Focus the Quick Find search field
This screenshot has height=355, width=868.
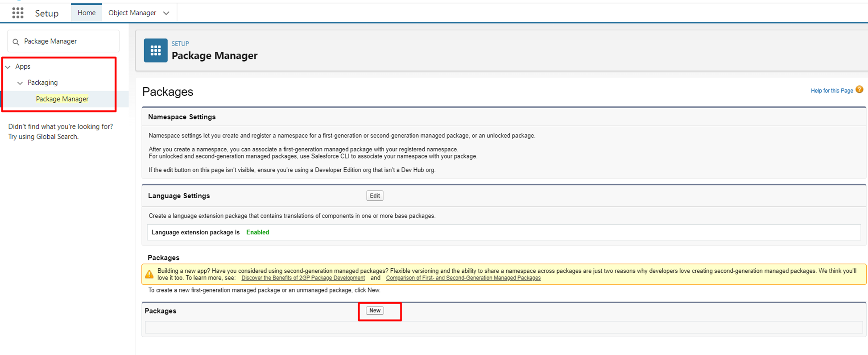click(67, 42)
